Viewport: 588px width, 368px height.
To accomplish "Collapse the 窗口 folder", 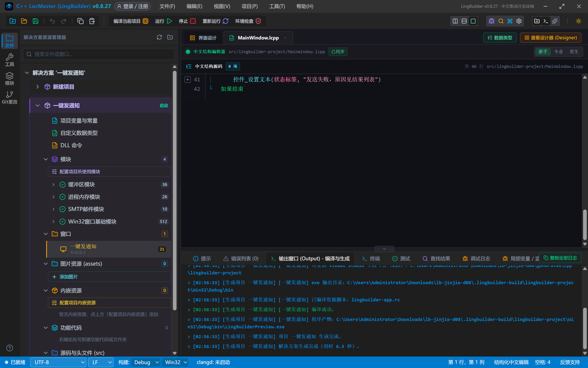I will tap(46, 234).
